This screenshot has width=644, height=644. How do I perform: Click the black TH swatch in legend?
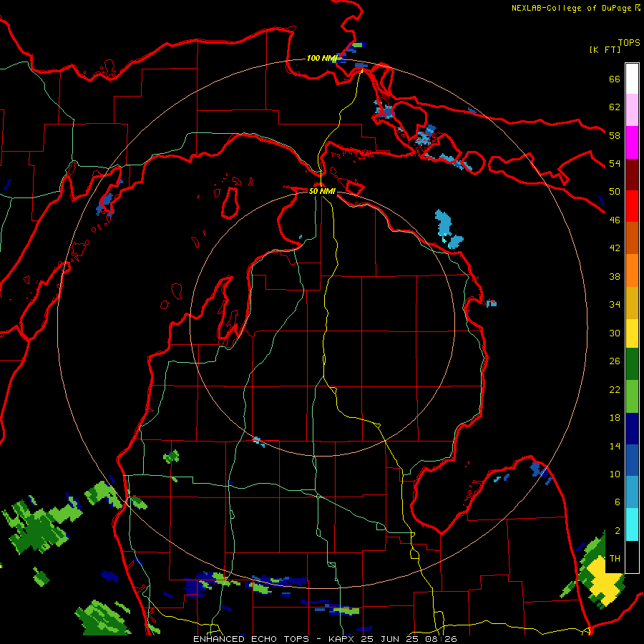[632, 557]
